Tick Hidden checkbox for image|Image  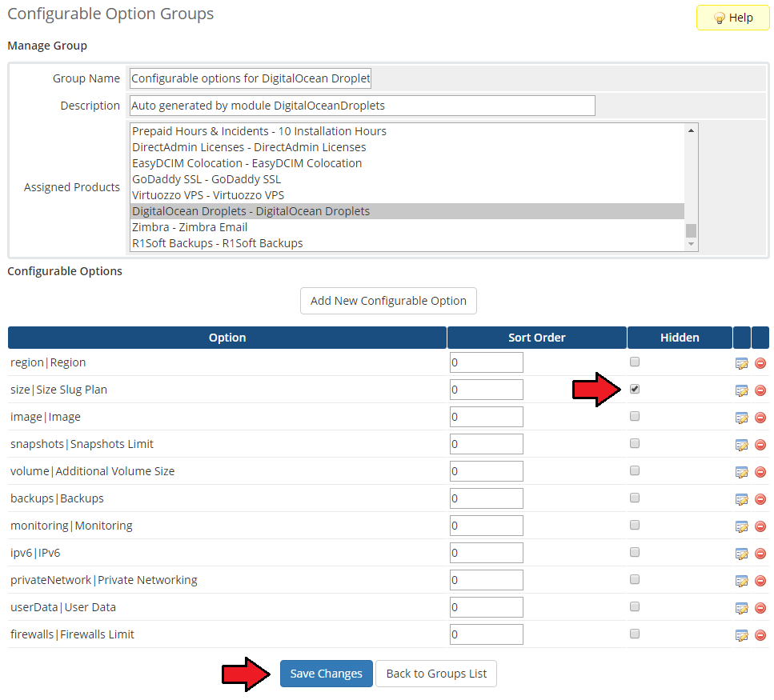[x=635, y=416]
